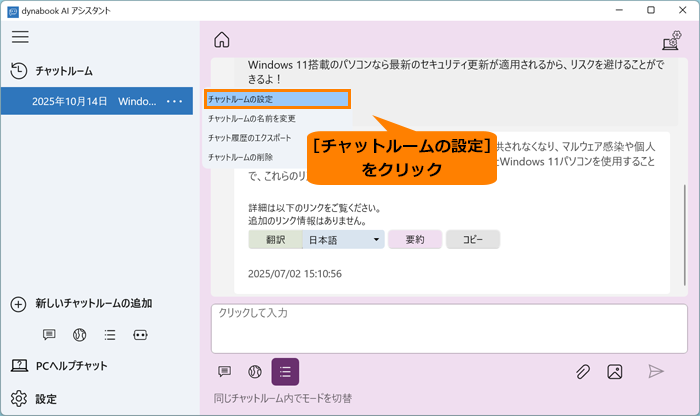Screen dimensions: 700x416
Task: Send the message with the arrow icon
Action: tap(656, 371)
